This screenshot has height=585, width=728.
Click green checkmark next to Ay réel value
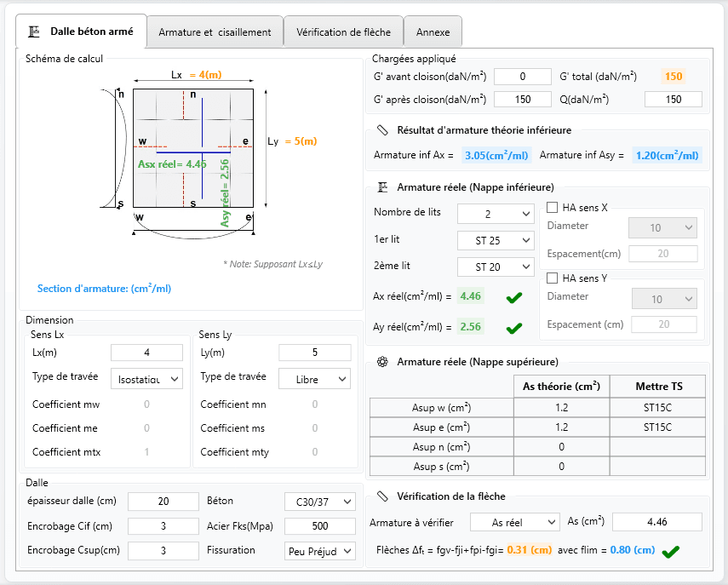(513, 327)
